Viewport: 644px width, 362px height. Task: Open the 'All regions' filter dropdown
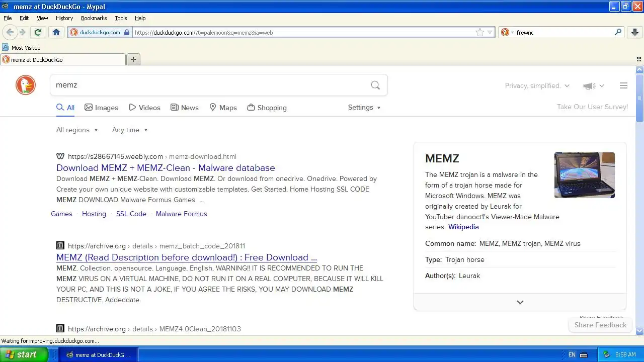coord(77,130)
